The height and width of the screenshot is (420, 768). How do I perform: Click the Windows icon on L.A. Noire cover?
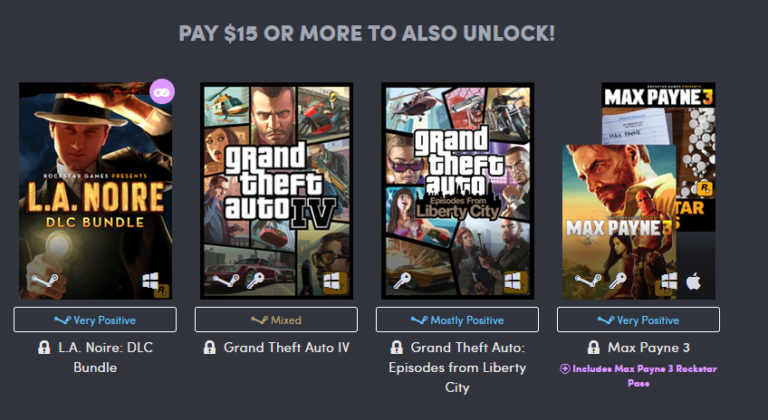coord(150,281)
